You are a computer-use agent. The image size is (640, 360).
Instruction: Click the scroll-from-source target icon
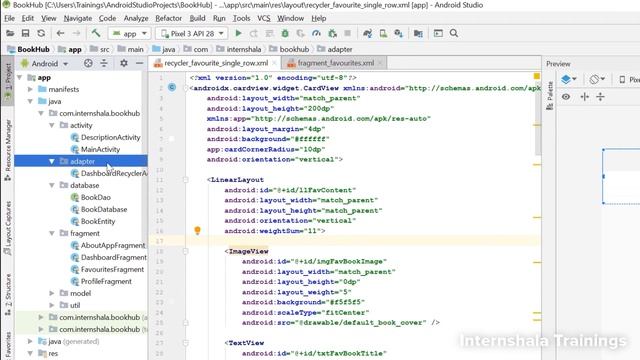88,63
